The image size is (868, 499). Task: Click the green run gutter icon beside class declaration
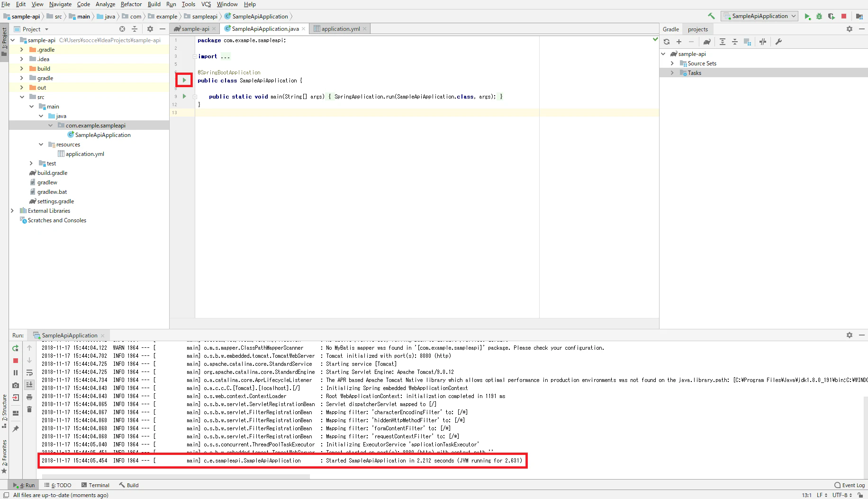[x=184, y=80]
